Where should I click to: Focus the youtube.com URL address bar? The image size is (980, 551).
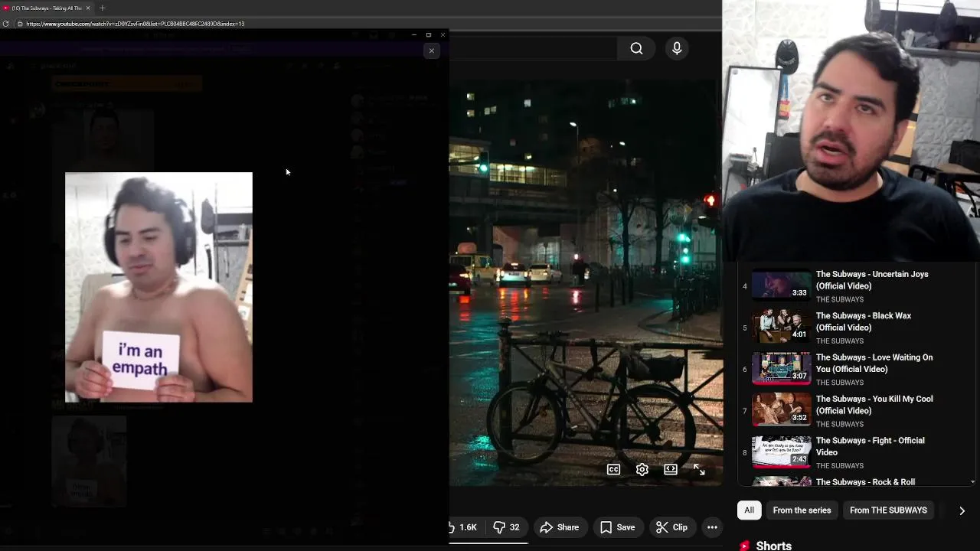136,24
